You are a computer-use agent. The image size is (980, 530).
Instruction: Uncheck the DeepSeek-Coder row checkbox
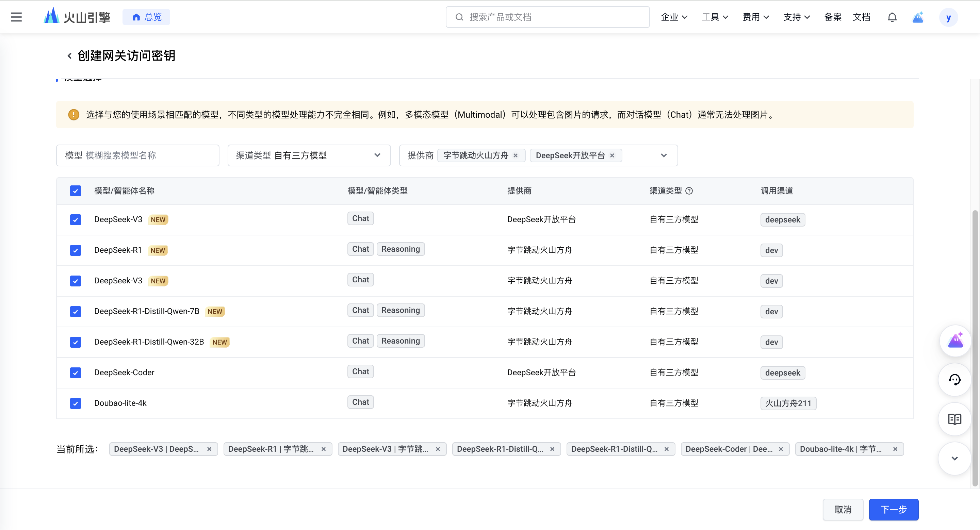click(75, 372)
